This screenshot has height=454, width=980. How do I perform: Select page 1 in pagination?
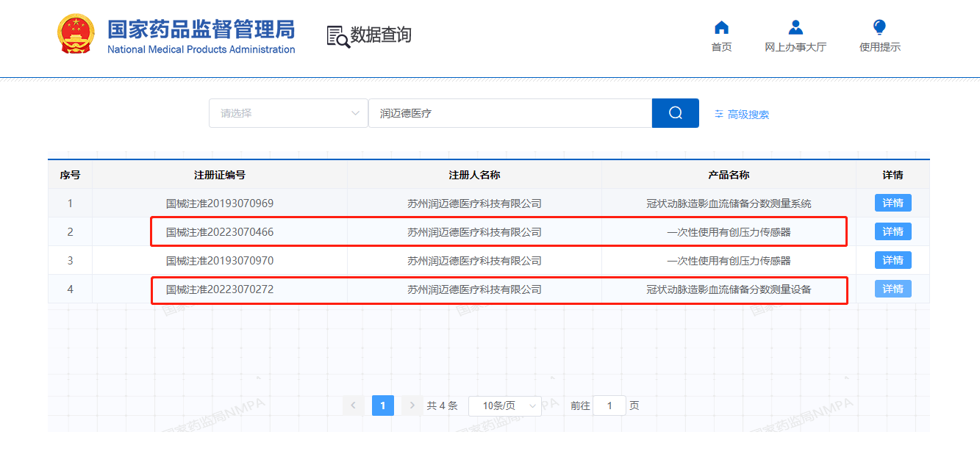pyautogui.click(x=383, y=406)
